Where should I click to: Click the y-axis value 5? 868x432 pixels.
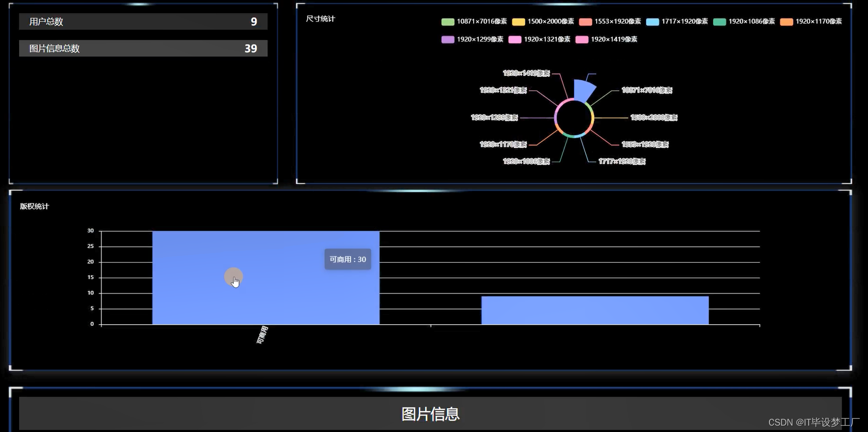(x=92, y=309)
